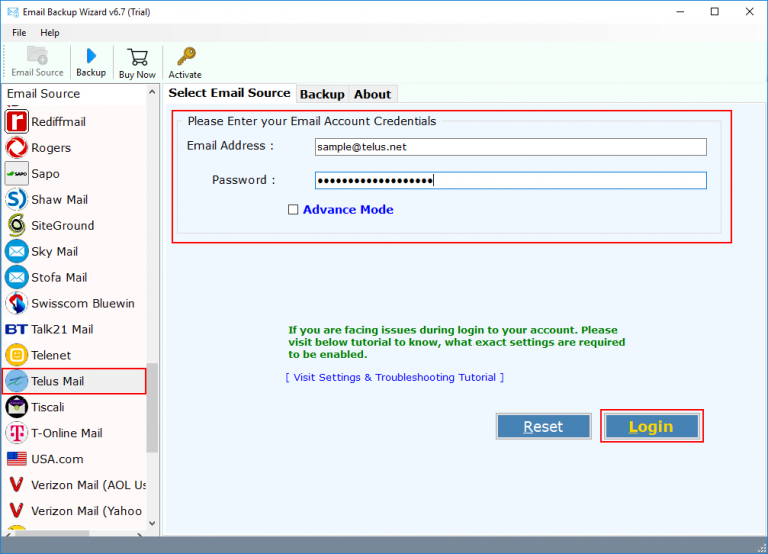Switch to Select Email Source tab

coord(229,93)
